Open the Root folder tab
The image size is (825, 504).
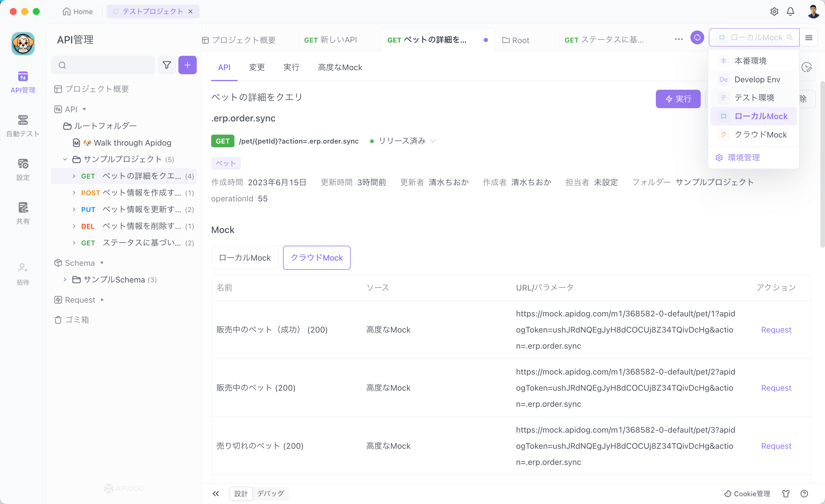click(516, 40)
